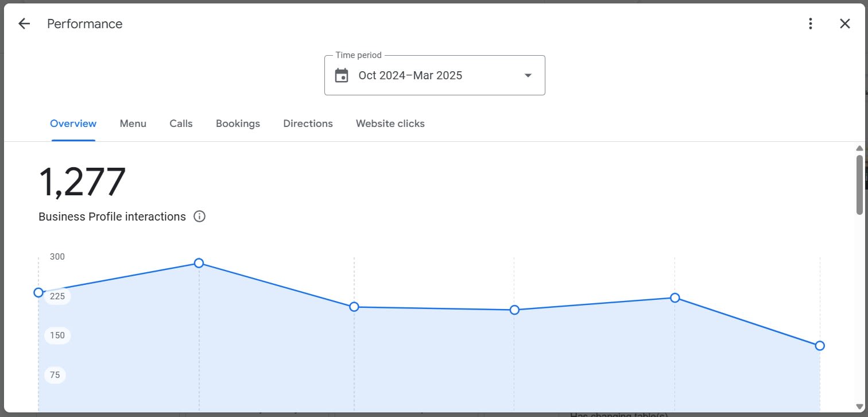Select the highest peak data point on chart
The height and width of the screenshot is (417, 868).
pos(199,263)
